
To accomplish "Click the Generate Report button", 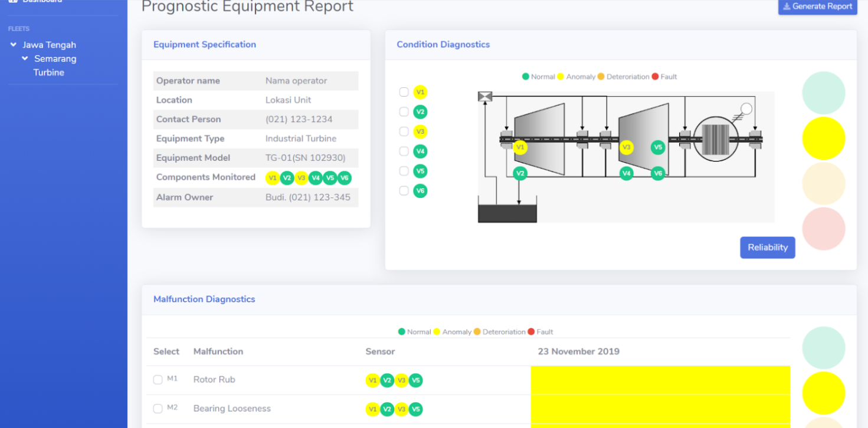I will [x=817, y=6].
